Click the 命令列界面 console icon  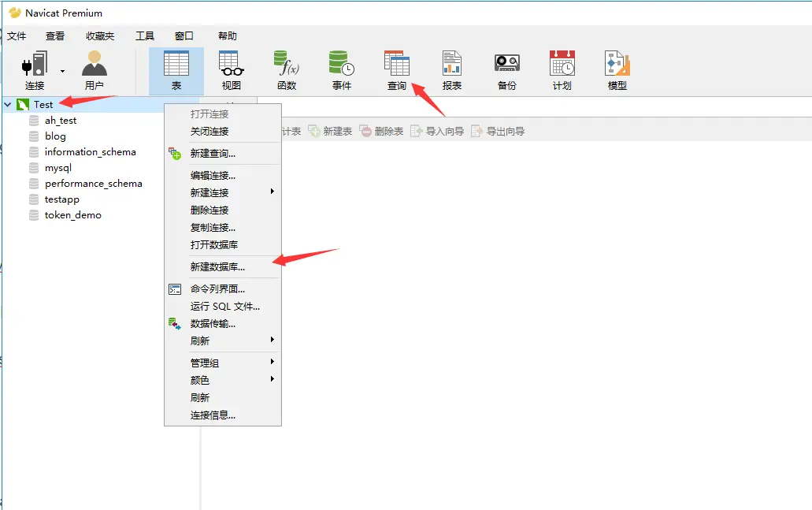click(x=175, y=289)
